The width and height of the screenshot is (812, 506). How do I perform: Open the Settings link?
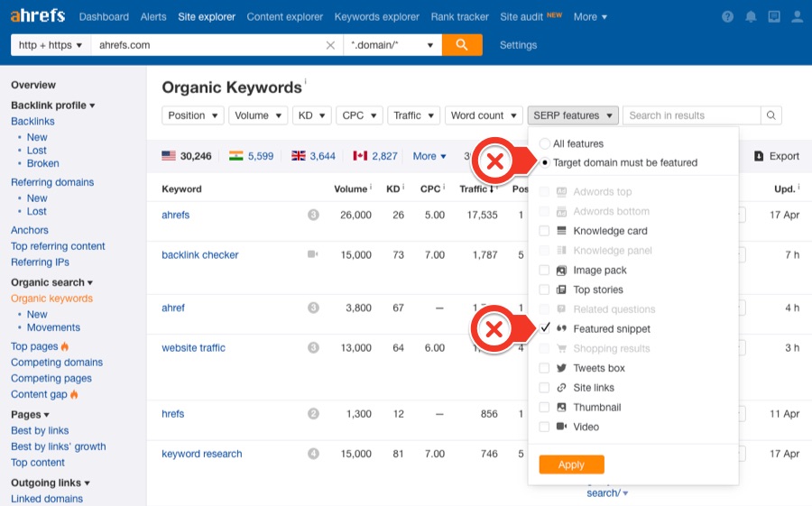pyautogui.click(x=519, y=45)
